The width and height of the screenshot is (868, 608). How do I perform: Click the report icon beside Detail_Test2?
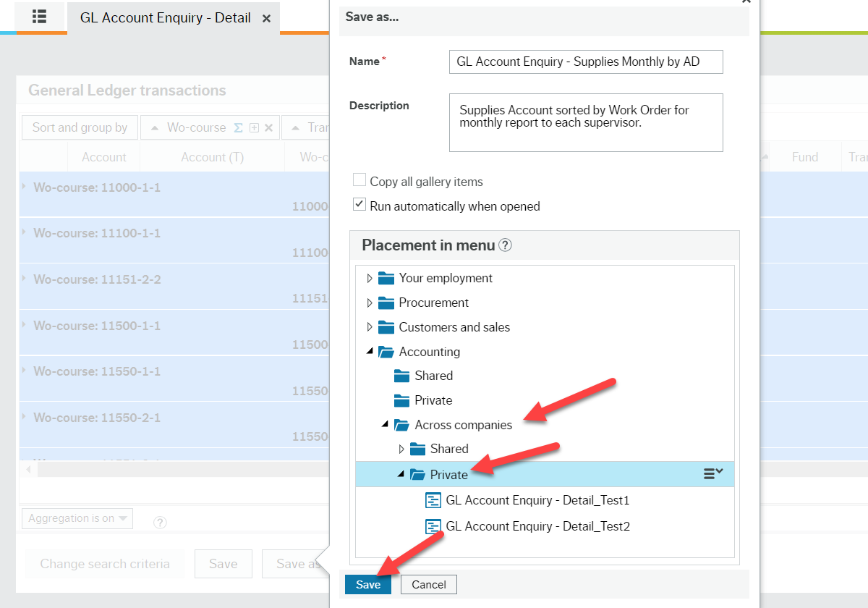pyautogui.click(x=433, y=526)
